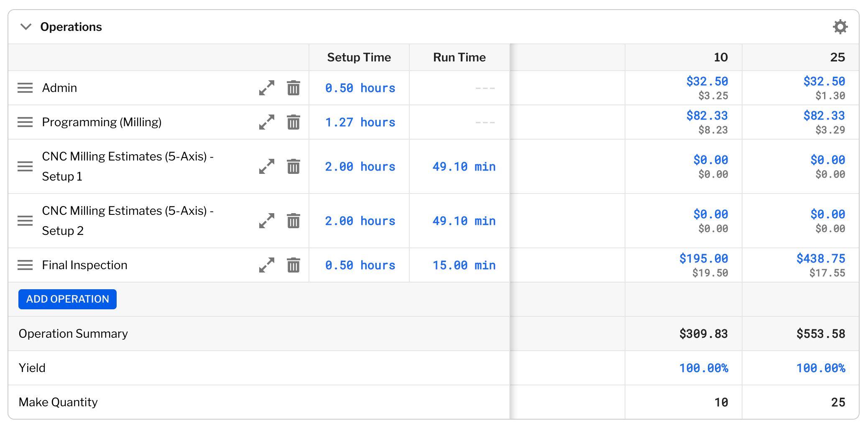Expand CNC Milling Setup 1 details
Image resolution: width=868 pixels, height=428 pixels.
(266, 166)
